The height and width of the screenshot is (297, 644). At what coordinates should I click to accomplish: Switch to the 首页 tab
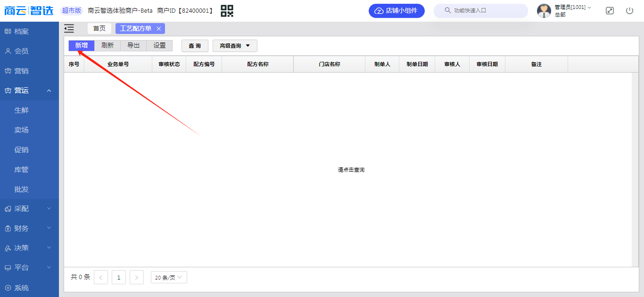click(x=99, y=29)
